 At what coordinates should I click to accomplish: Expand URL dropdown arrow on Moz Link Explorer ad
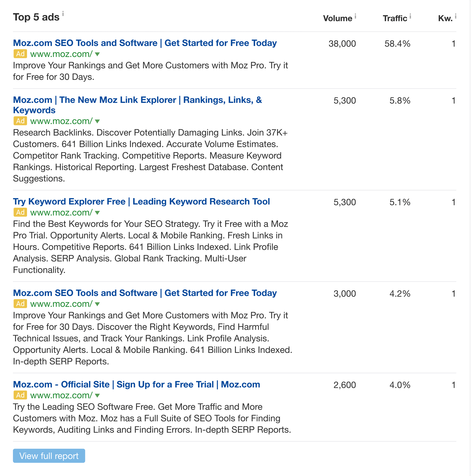[97, 121]
